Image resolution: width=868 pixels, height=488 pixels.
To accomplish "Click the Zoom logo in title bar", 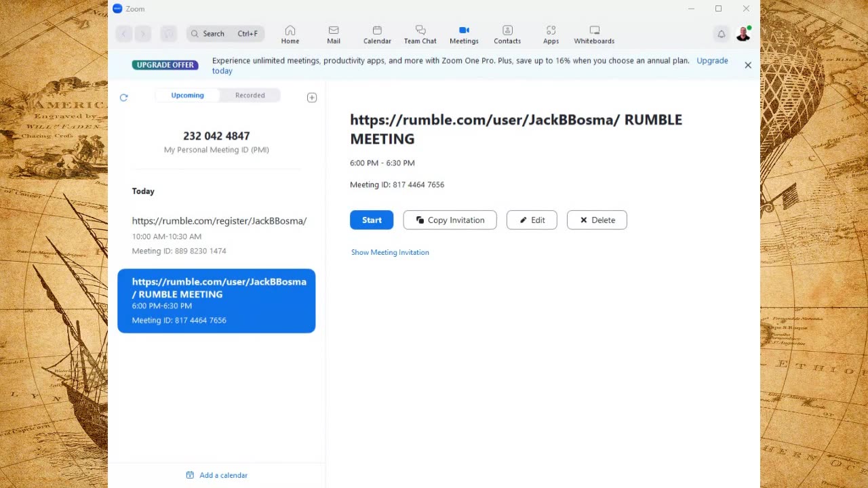I will pos(117,9).
